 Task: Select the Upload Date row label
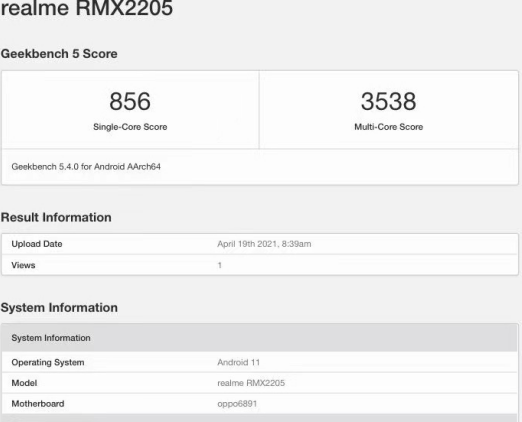click(x=37, y=244)
